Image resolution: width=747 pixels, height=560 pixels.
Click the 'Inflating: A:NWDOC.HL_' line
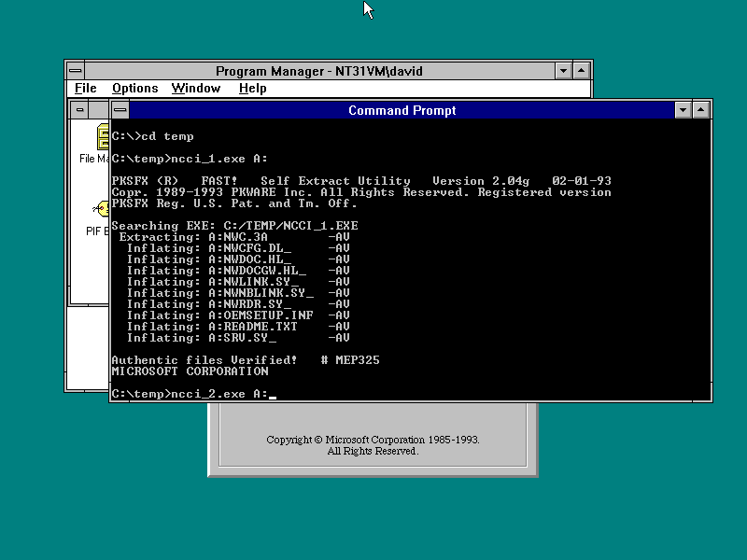click(x=238, y=259)
